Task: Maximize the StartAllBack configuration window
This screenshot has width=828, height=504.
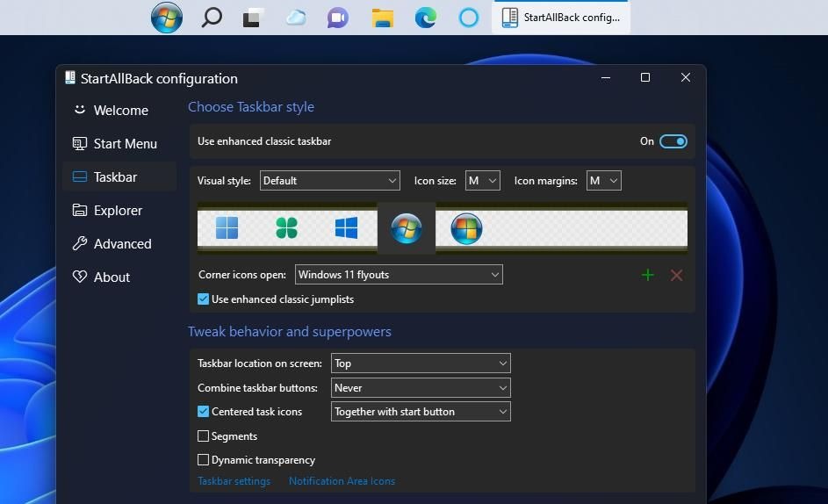Action: pyautogui.click(x=645, y=77)
